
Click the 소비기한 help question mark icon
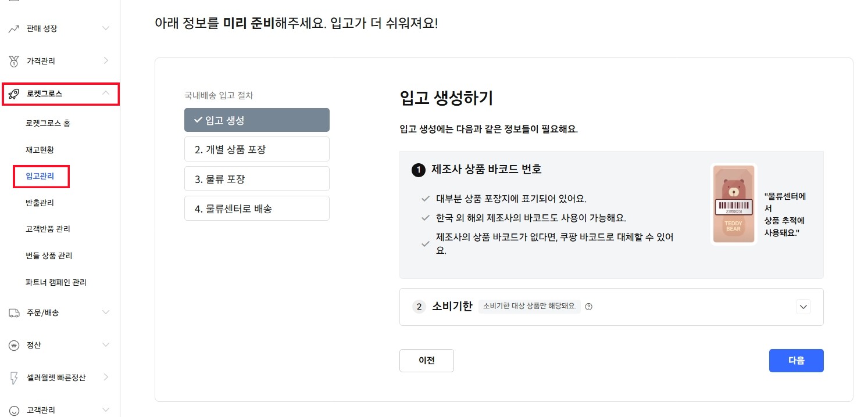(x=588, y=307)
